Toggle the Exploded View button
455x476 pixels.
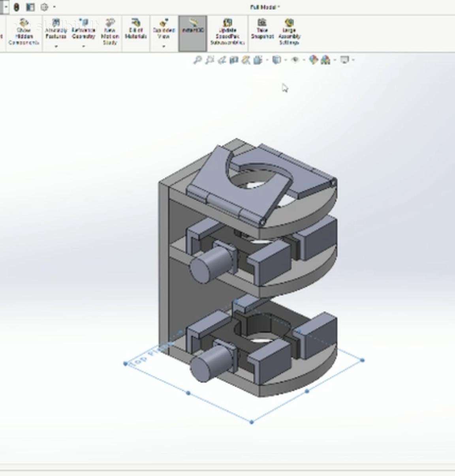[x=164, y=29]
